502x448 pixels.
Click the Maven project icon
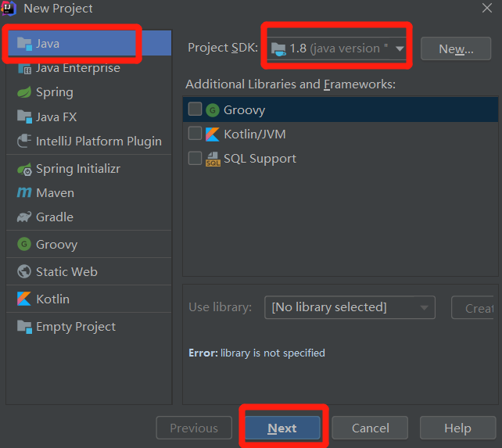23,193
